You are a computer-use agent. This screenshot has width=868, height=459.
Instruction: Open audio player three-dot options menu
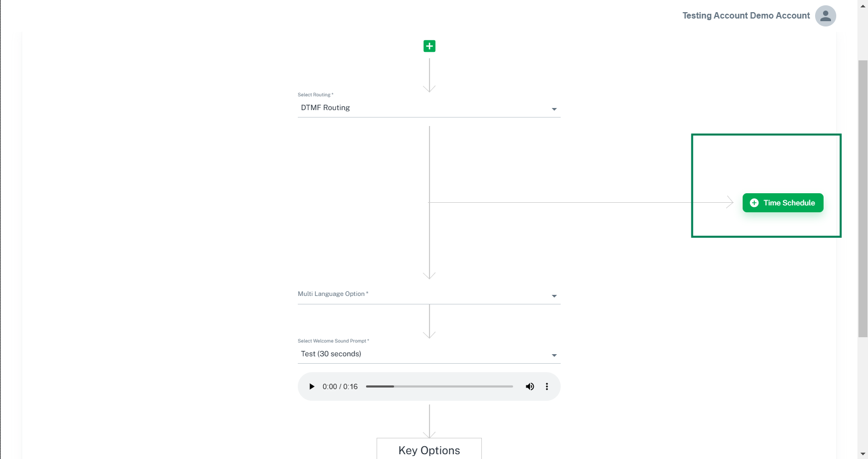pos(547,386)
